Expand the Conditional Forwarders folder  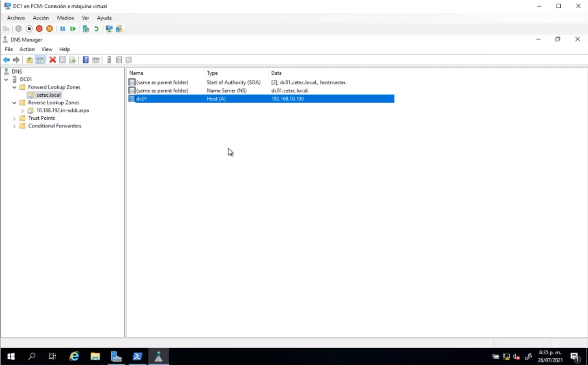pyautogui.click(x=14, y=126)
